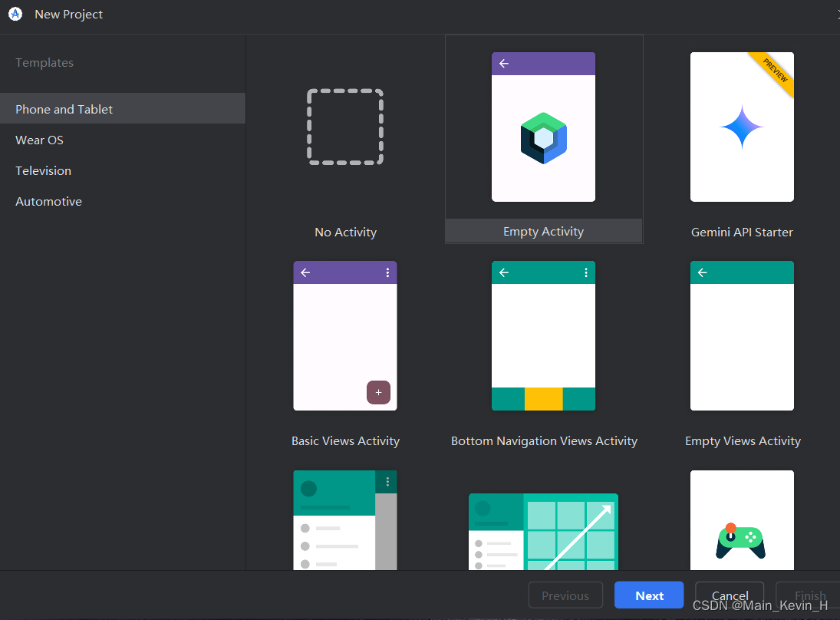This screenshot has width=840, height=620.
Task: Click the No Activity label
Action: (x=345, y=232)
